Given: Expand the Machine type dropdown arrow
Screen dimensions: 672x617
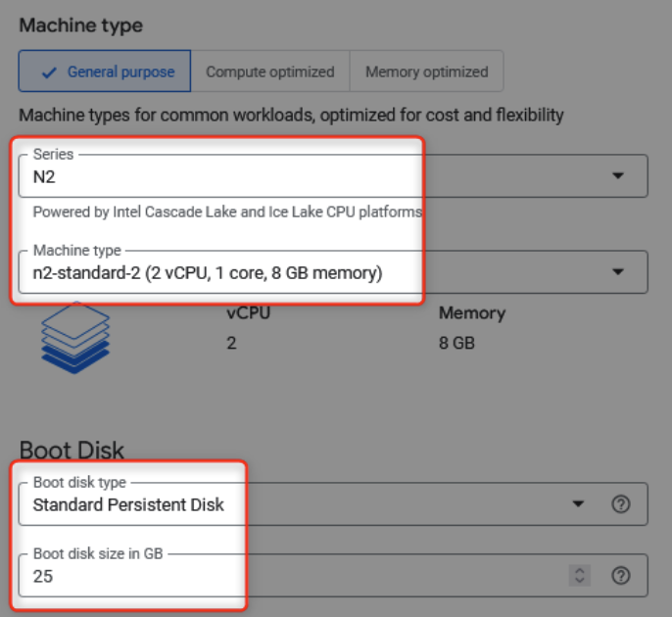Looking at the screenshot, I should pyautogui.click(x=617, y=272).
